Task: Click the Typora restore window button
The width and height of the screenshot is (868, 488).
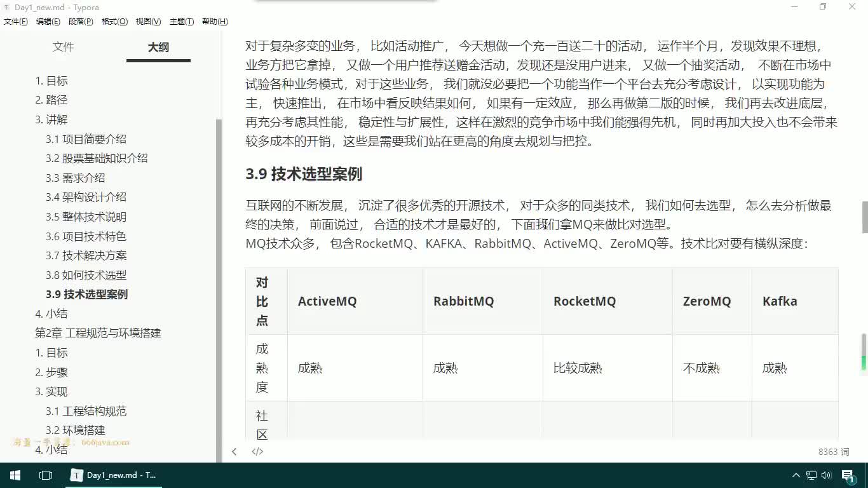Action: (x=823, y=6)
